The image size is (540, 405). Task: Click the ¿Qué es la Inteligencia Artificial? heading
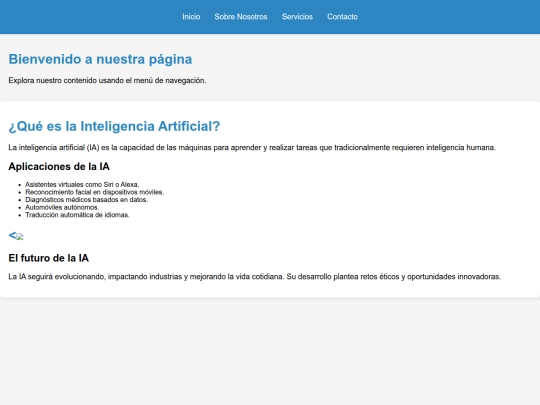(114, 126)
